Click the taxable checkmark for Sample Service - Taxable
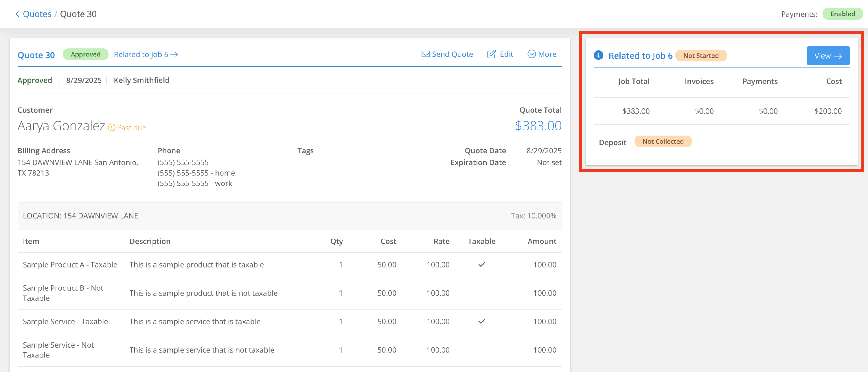This screenshot has height=372, width=868. click(481, 321)
